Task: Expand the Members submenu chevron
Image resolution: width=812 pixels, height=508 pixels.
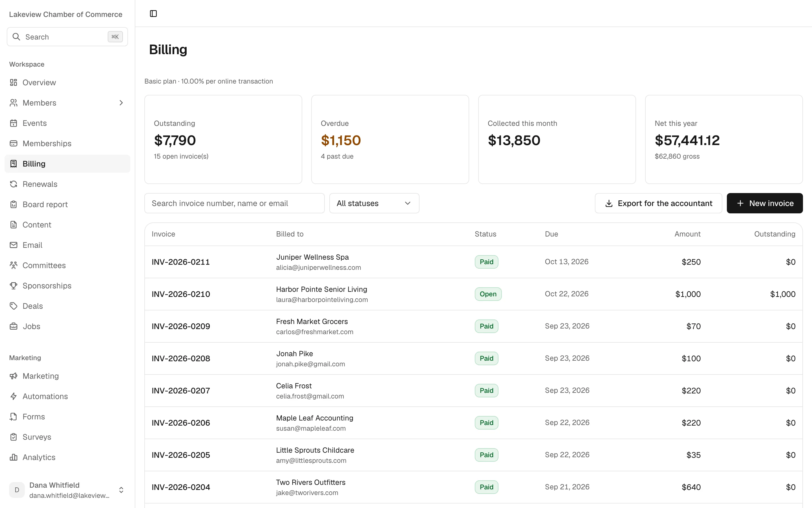Action: coord(121,103)
